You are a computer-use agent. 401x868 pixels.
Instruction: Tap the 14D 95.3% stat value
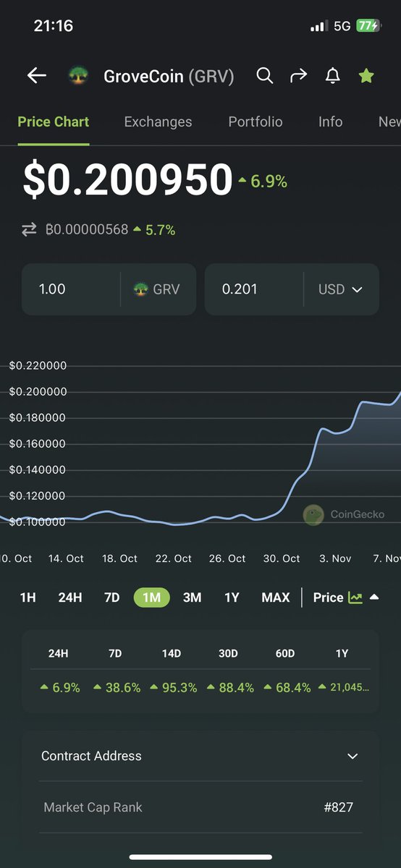[174, 688]
